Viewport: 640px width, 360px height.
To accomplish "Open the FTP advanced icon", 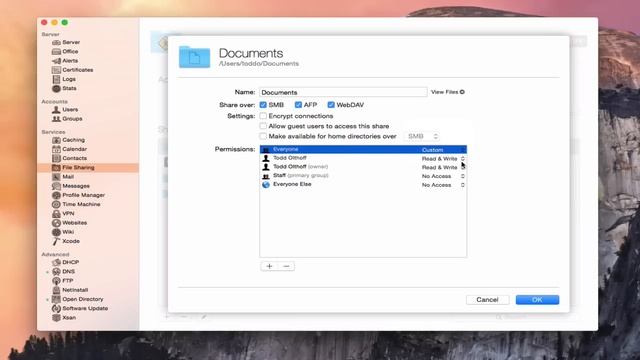I will coord(56,281).
